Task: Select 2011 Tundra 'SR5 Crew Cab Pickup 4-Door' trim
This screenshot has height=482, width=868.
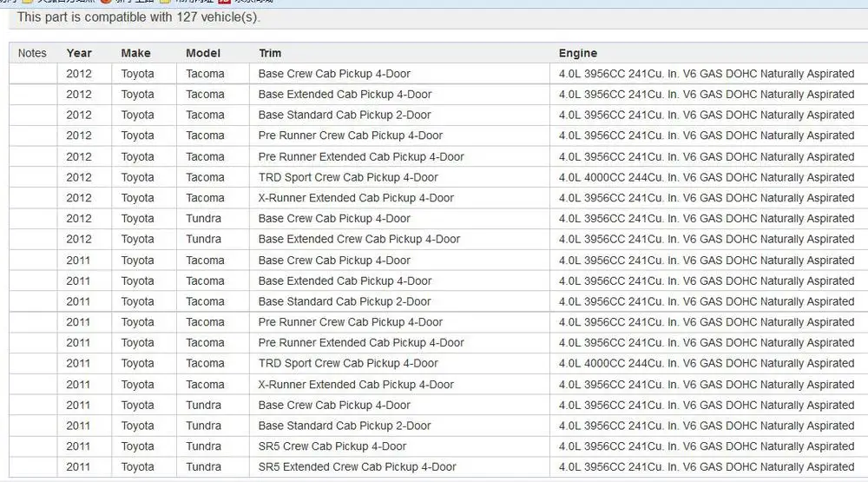Action: coord(332,446)
